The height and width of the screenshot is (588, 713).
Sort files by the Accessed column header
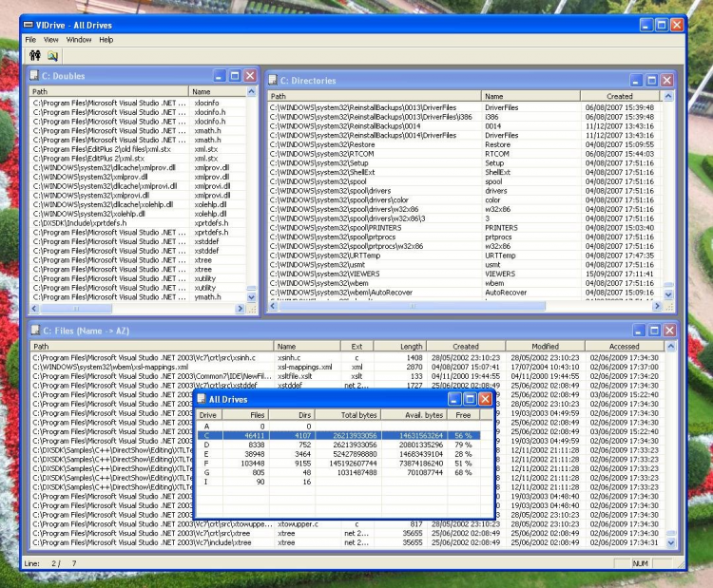625,347
